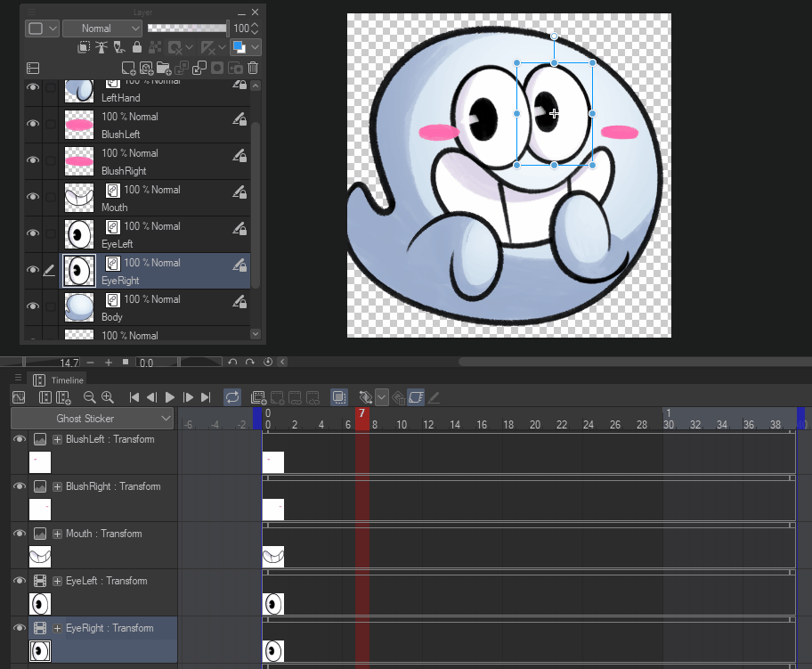This screenshot has width=812, height=669.
Task: Hide the BlushLeft layer in layer panel
Action: click(33, 124)
